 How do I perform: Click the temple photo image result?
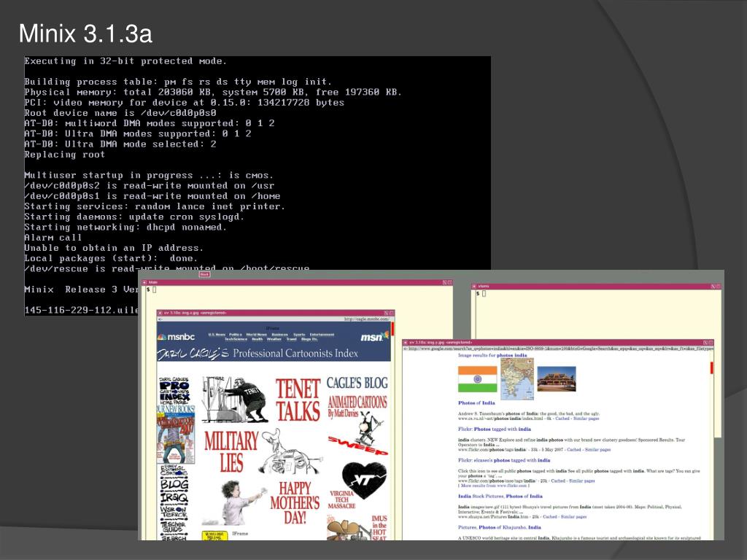click(x=557, y=378)
